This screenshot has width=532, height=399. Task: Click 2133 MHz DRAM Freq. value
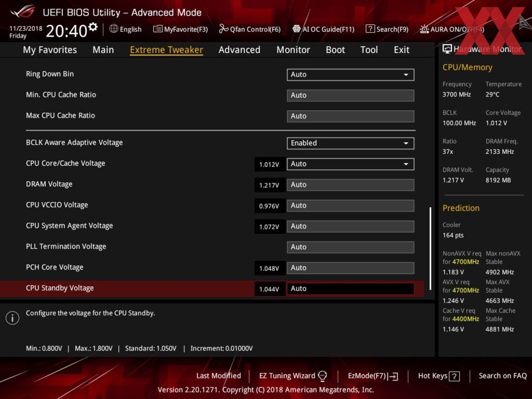point(500,151)
